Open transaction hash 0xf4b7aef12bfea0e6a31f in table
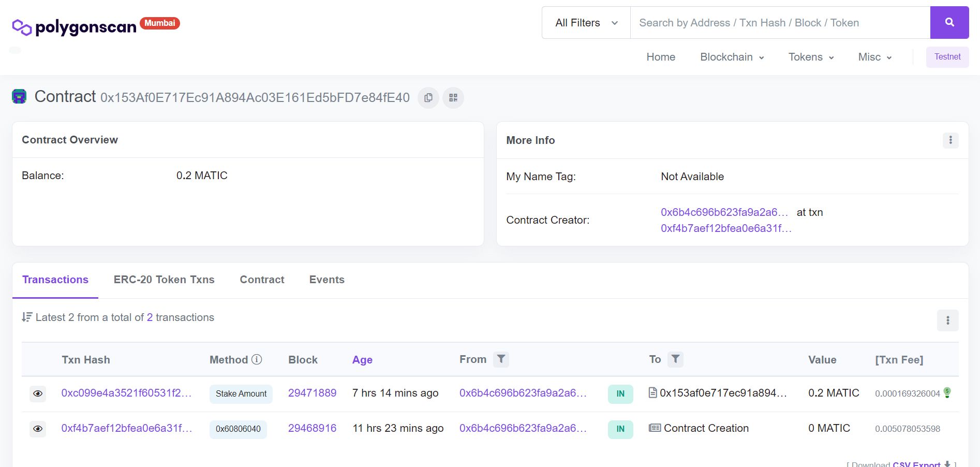Screen dimensions: 980x467 126,428
